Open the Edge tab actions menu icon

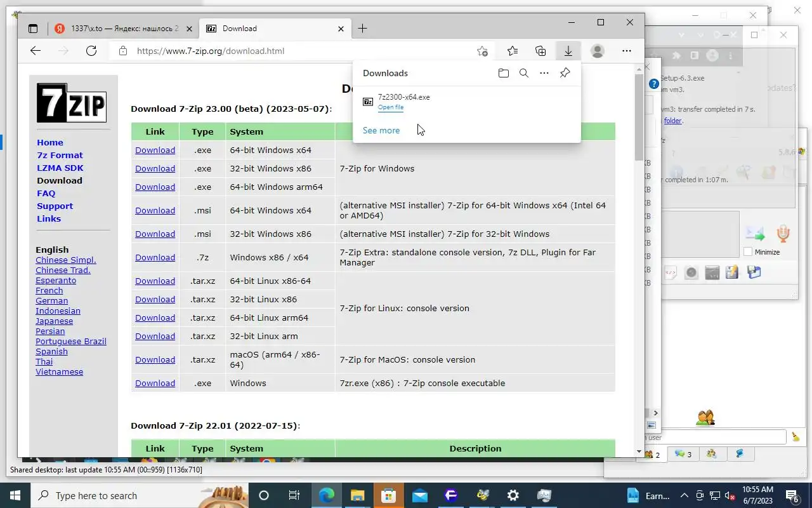[33, 29]
